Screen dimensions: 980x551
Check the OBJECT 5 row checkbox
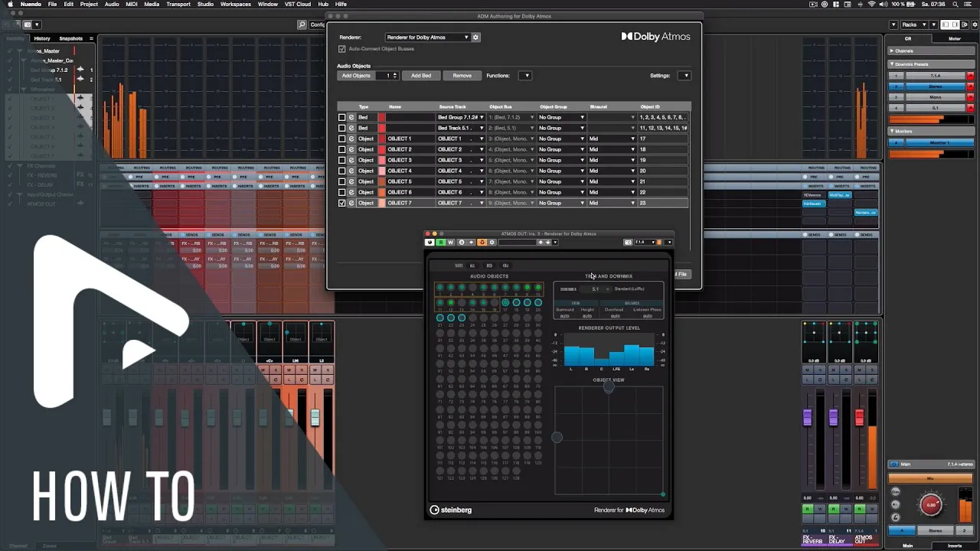pos(342,181)
